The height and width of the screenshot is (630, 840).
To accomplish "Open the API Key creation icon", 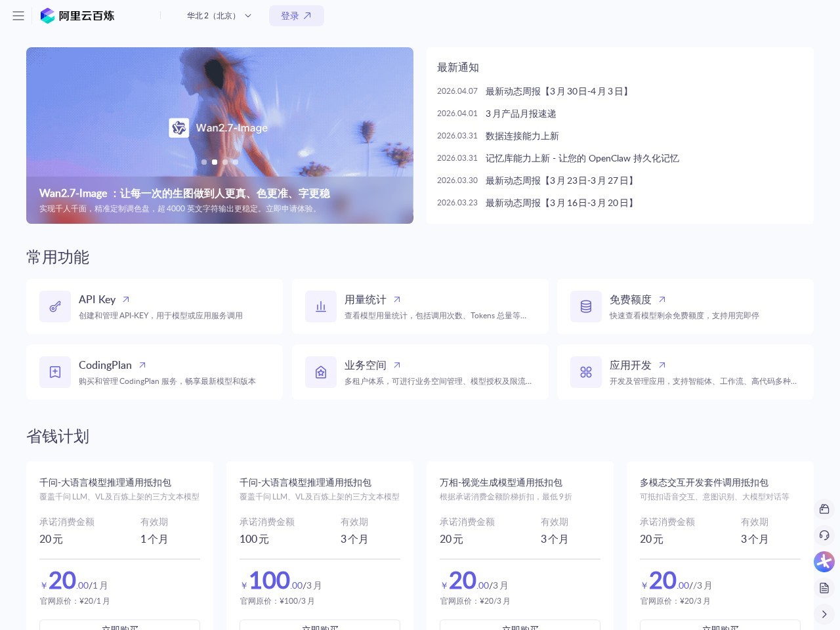I will point(55,306).
